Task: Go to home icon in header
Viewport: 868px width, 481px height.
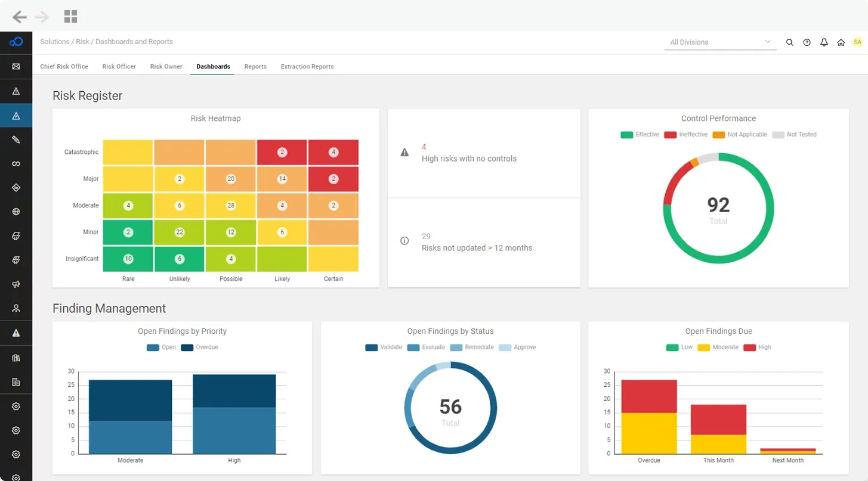Action: pos(841,42)
